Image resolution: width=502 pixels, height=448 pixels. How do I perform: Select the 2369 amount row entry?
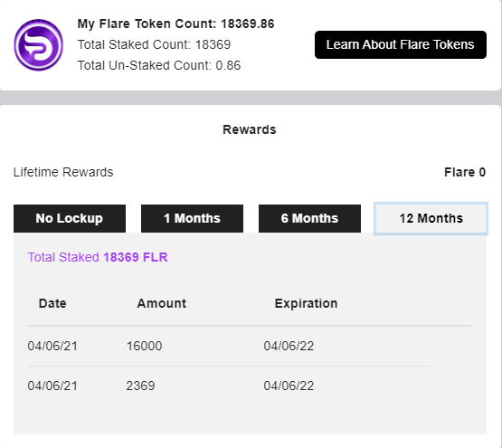(x=140, y=386)
